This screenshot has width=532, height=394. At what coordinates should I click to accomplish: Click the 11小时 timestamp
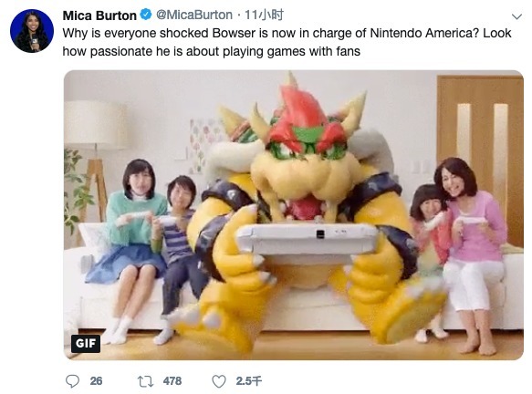pyautogui.click(x=264, y=15)
